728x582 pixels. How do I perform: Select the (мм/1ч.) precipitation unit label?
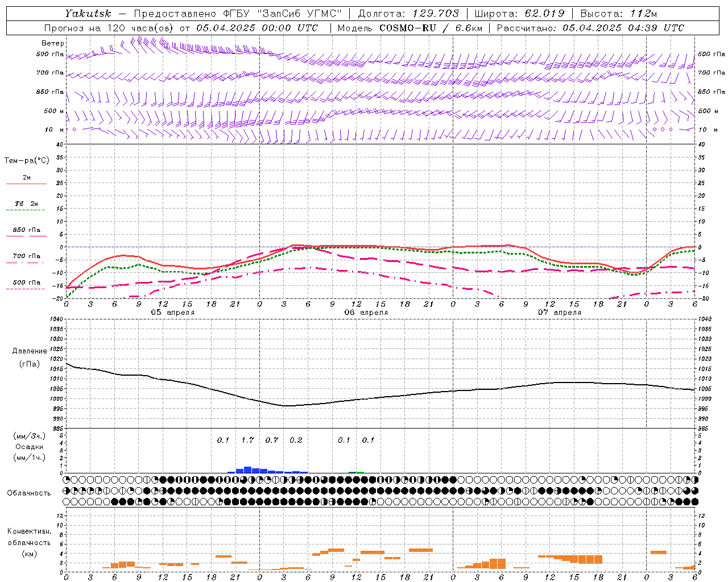(30, 458)
